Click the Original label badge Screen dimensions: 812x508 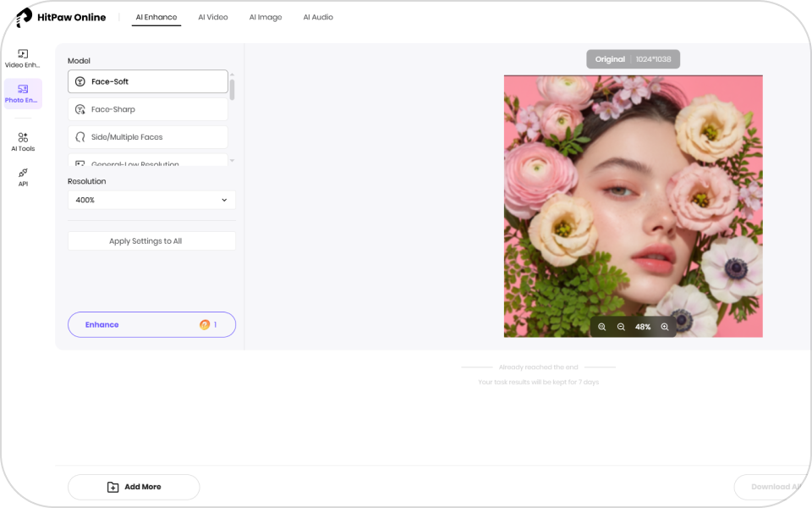pos(610,59)
